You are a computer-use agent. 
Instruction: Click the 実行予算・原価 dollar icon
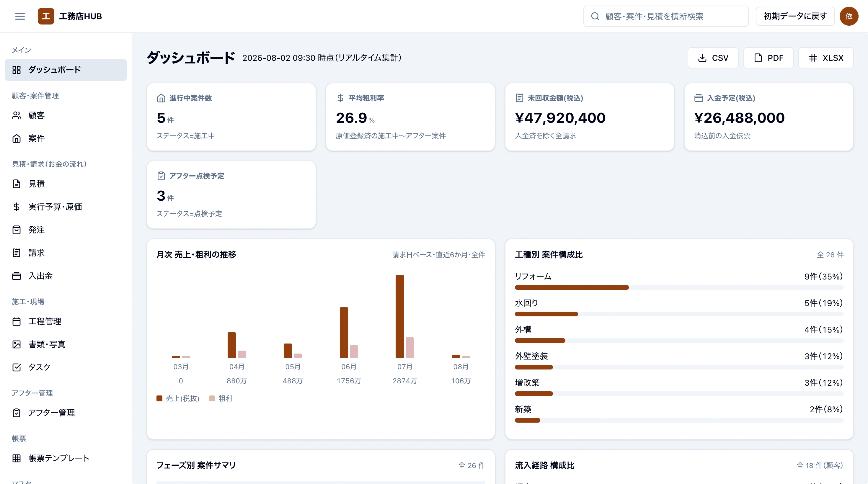click(17, 207)
